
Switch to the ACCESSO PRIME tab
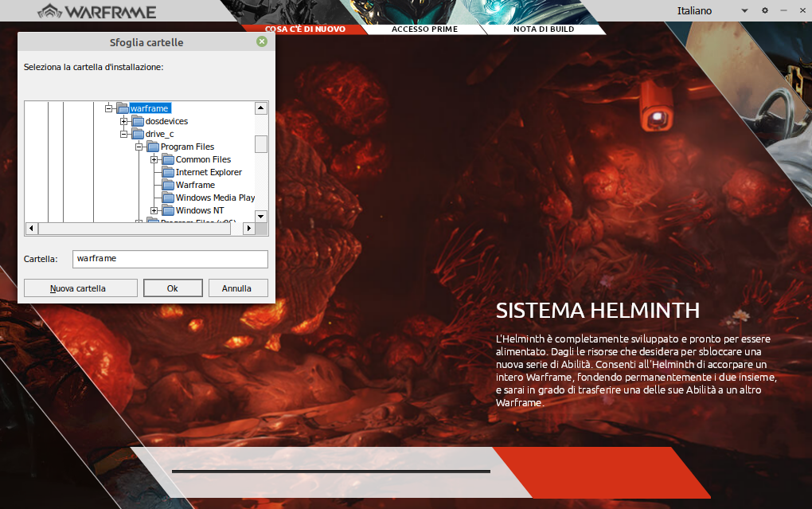click(424, 29)
